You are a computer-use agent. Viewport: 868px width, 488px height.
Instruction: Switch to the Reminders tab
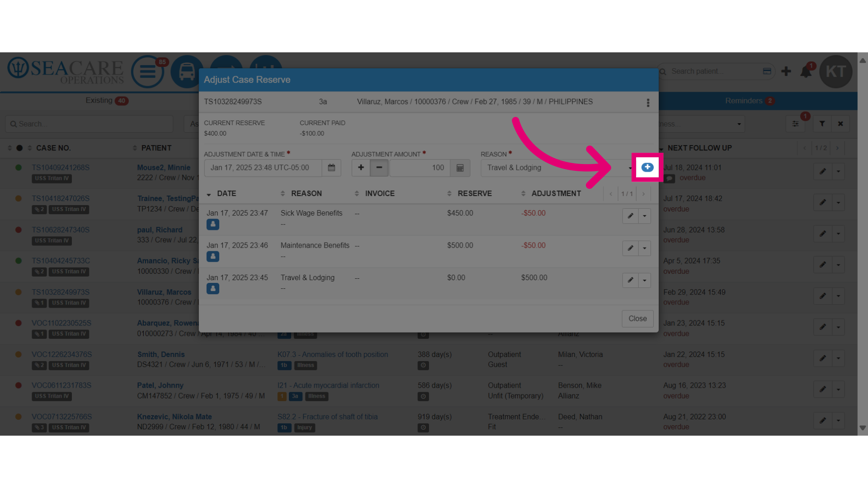click(750, 101)
